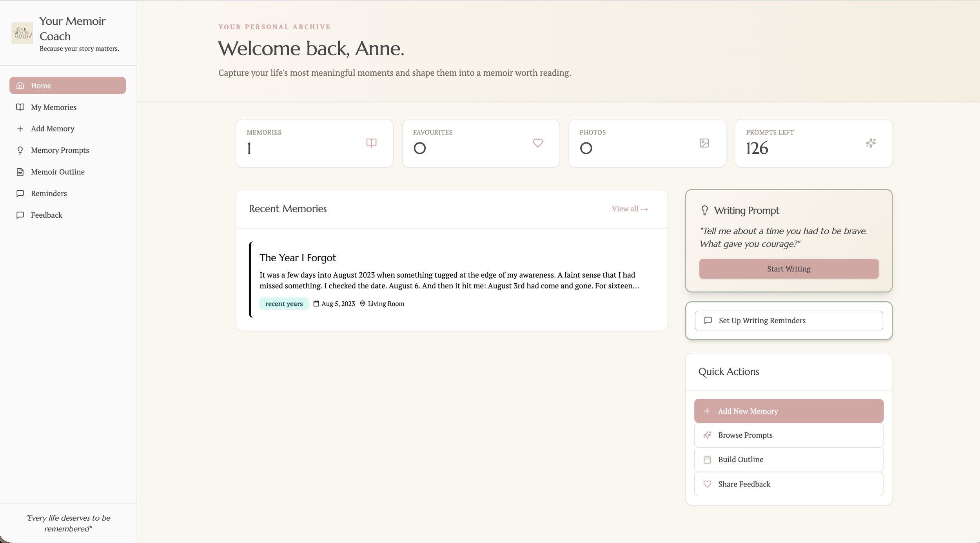
Task: Click Set Up Writing Reminders button
Action: click(788, 321)
